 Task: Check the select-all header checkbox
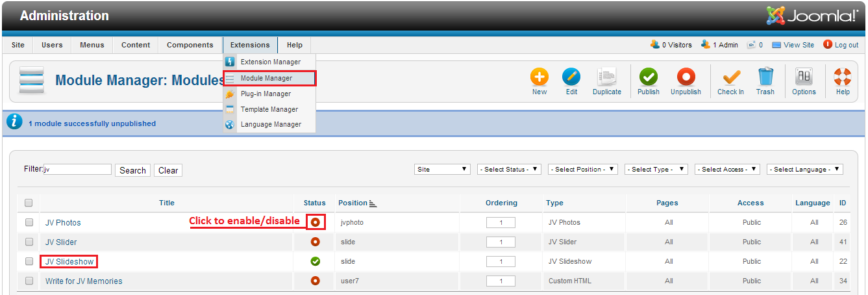point(29,203)
